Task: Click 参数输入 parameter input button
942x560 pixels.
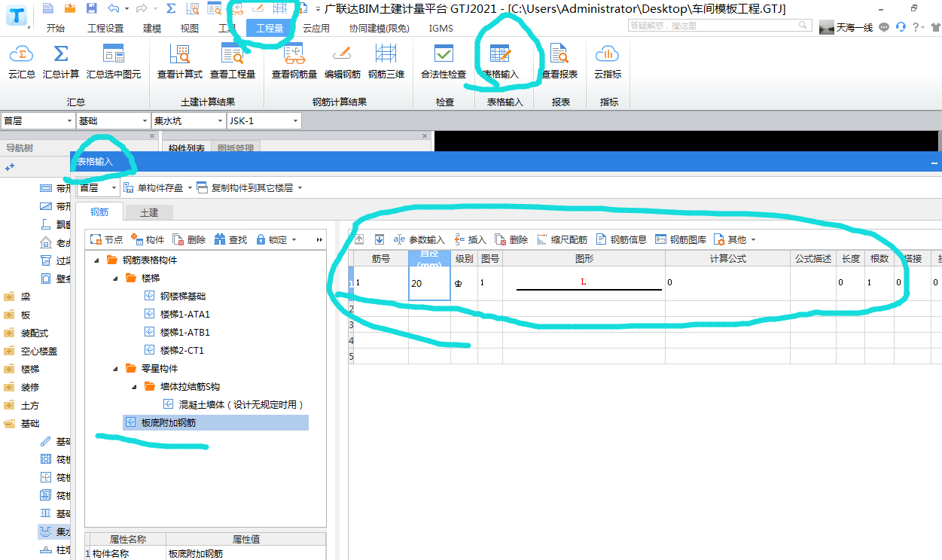Action: 419,239
